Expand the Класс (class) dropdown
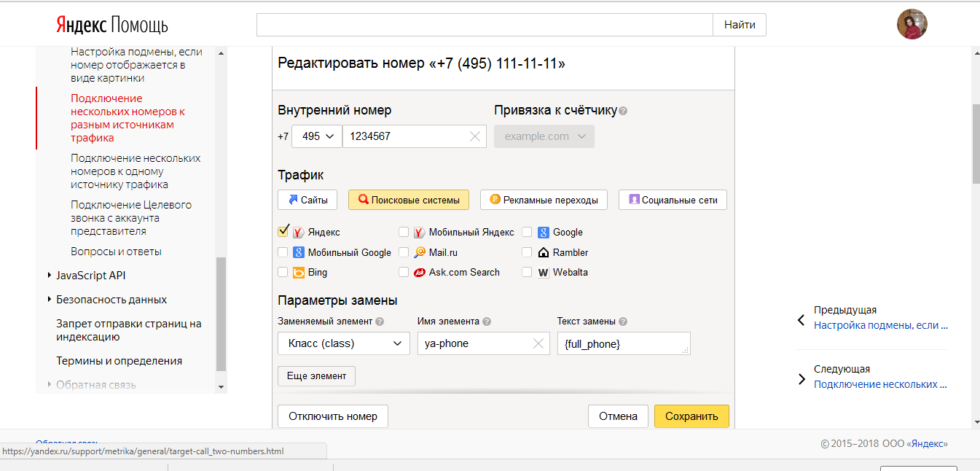This screenshot has height=471, width=980. pos(342,343)
